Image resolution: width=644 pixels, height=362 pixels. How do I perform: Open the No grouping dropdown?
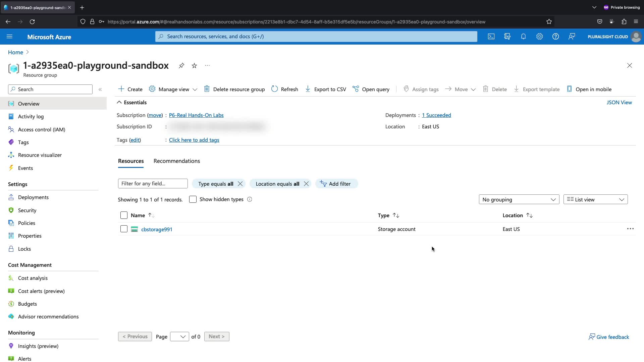519,199
